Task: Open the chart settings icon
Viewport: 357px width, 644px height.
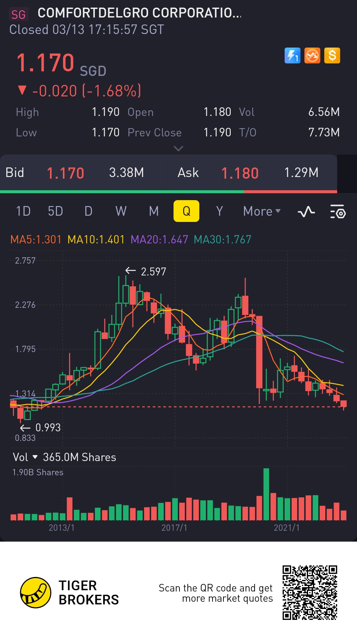Action: tap(338, 211)
